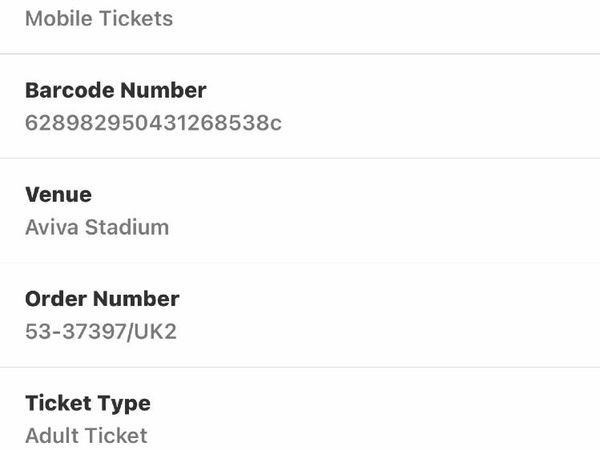
Task: Select the Venue label
Action: click(58, 194)
